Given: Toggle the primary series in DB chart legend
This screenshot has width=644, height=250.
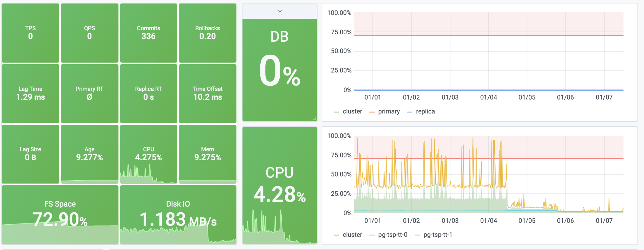Looking at the screenshot, I should pos(389,111).
